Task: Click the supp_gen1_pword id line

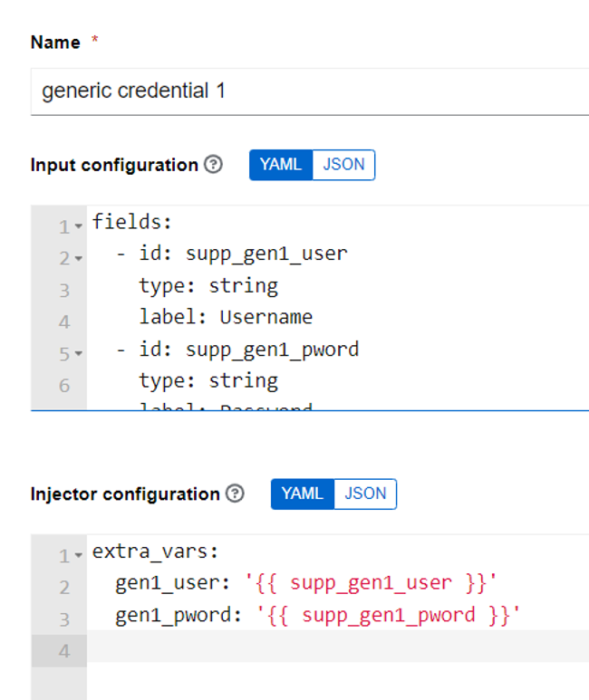Action: [338, 350]
